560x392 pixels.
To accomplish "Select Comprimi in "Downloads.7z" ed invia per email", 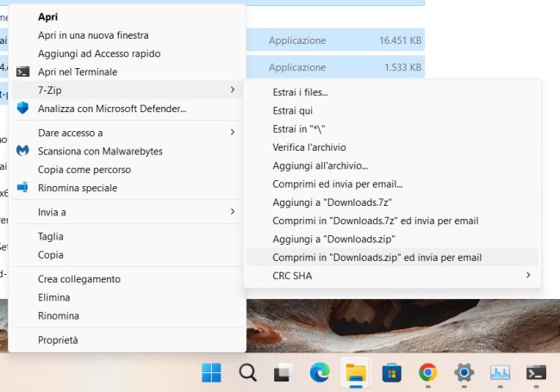I will [376, 221].
